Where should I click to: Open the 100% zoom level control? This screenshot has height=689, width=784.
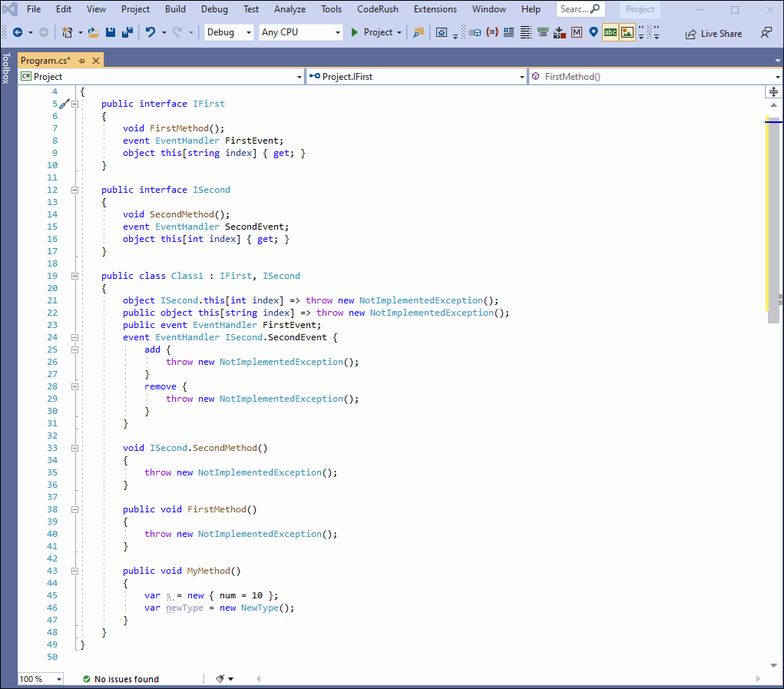point(40,679)
